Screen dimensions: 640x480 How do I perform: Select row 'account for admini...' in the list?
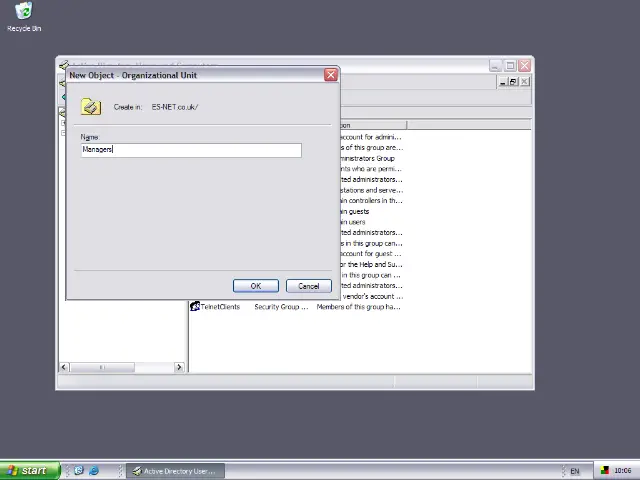(371, 137)
